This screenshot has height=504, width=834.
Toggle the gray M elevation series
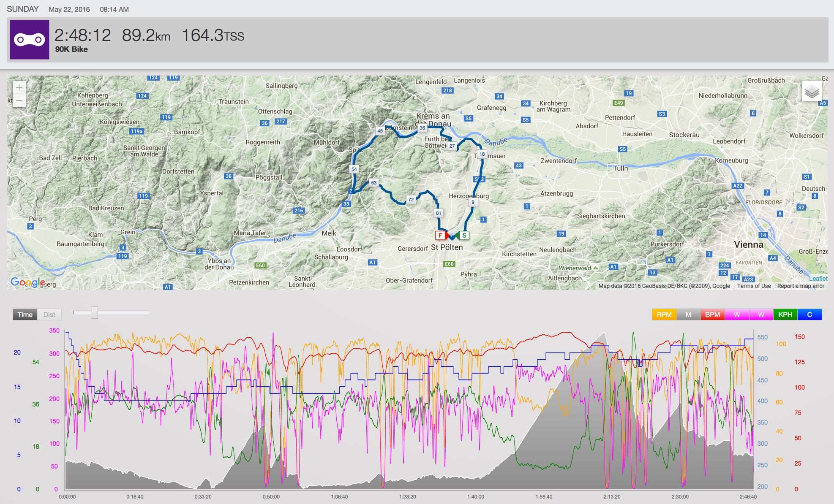click(x=688, y=314)
